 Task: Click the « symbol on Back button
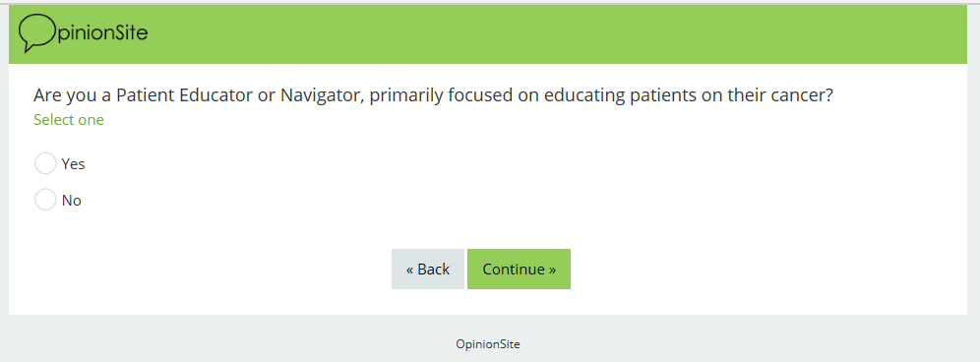(410, 270)
